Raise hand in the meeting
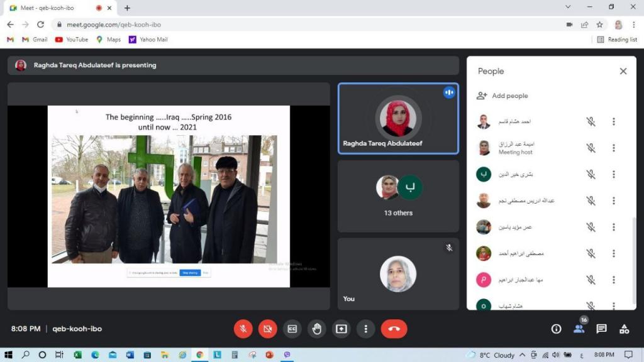The image size is (644, 362). click(x=316, y=329)
